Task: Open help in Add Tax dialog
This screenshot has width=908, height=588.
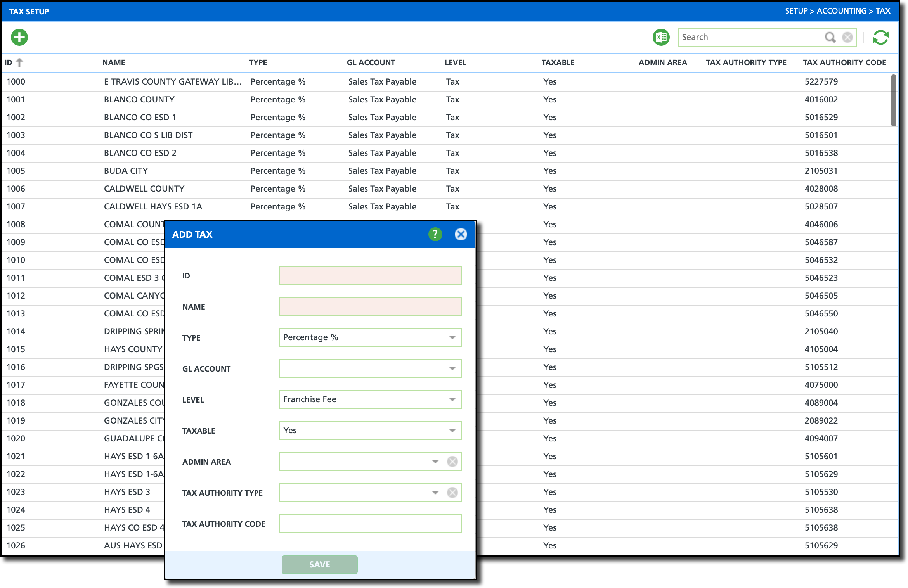Action: (435, 234)
